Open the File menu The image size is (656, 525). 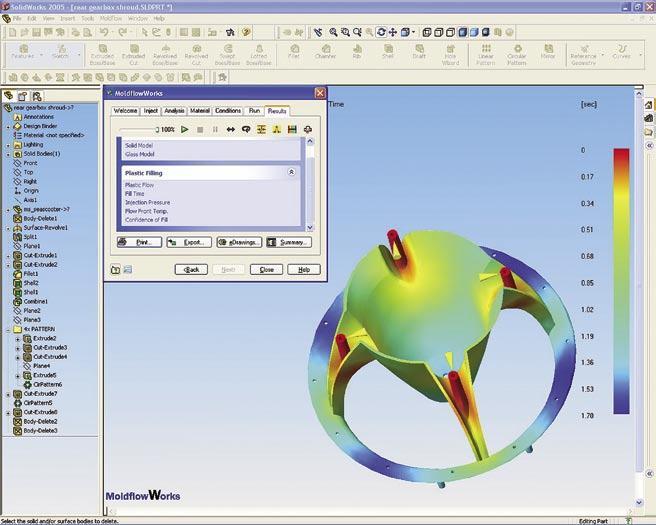coord(17,18)
